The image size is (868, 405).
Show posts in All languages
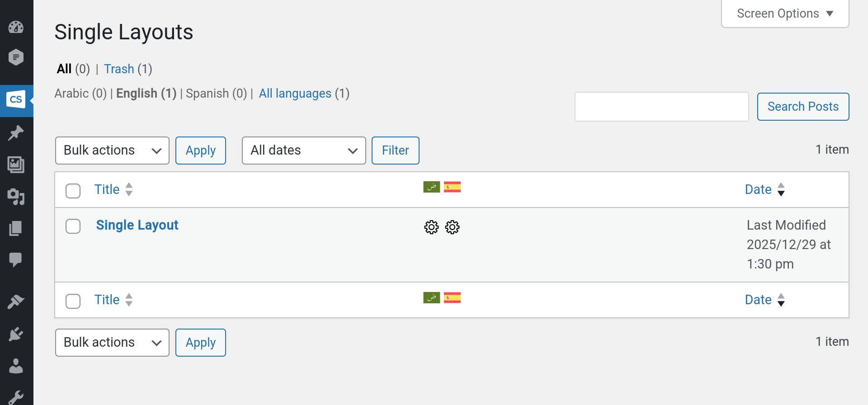[295, 94]
